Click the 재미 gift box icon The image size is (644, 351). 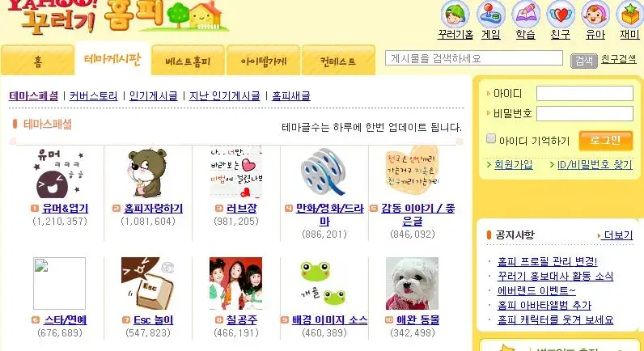(630, 15)
